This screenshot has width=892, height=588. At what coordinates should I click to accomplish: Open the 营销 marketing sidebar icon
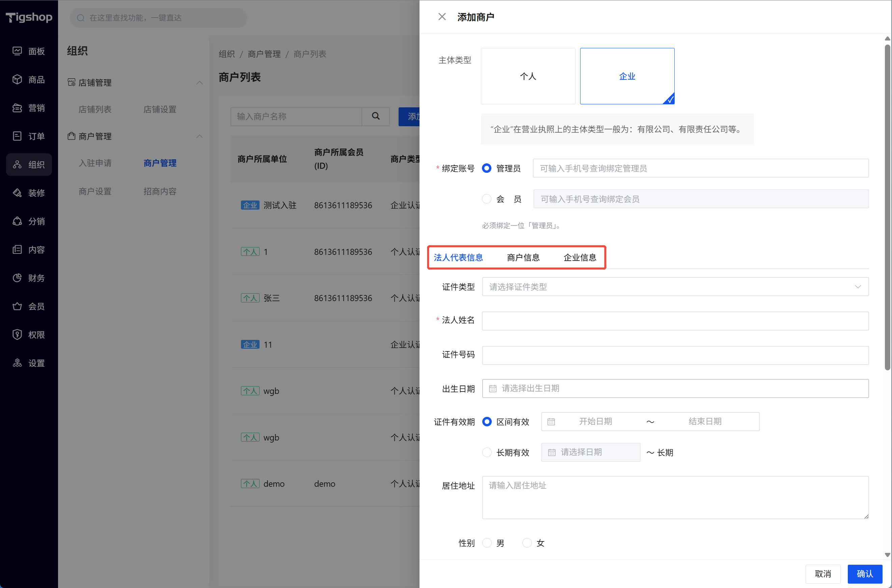click(17, 108)
